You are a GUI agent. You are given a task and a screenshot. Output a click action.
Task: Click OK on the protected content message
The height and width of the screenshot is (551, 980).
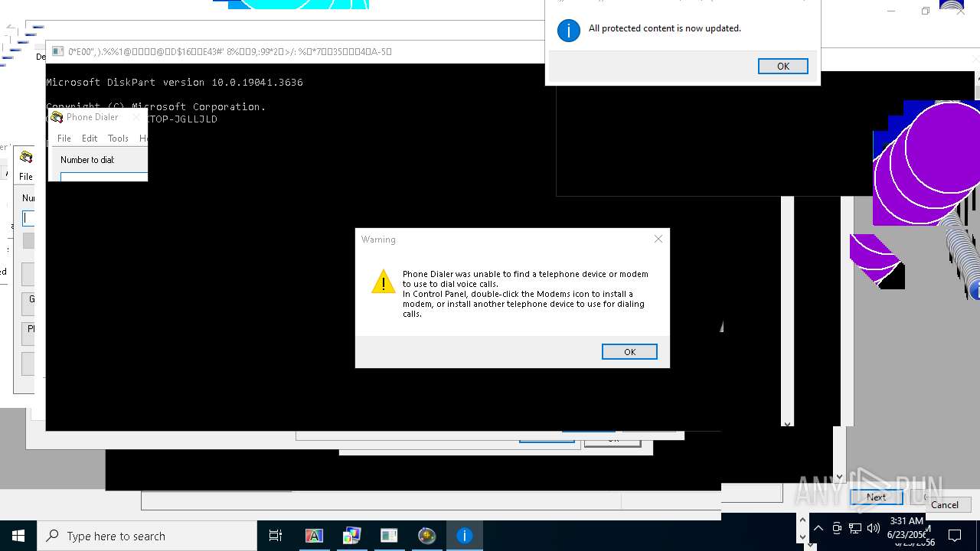tap(782, 66)
